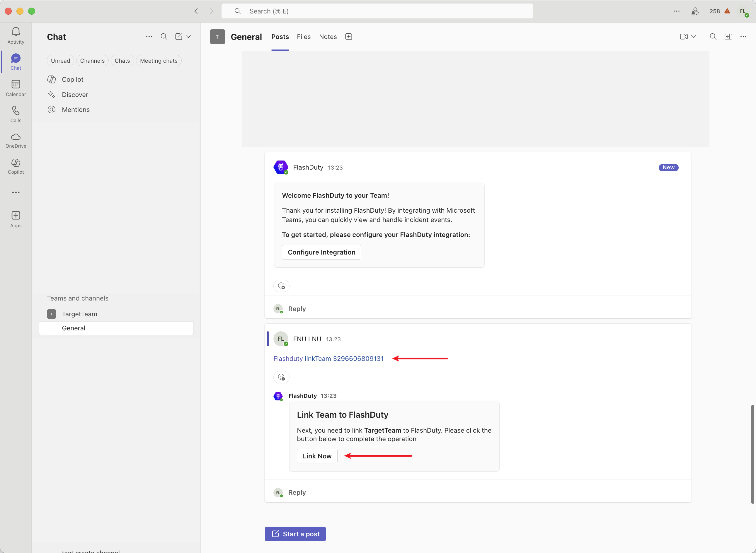The image size is (756, 553).
Task: Open the channel side pane icon
Action: coord(728,37)
